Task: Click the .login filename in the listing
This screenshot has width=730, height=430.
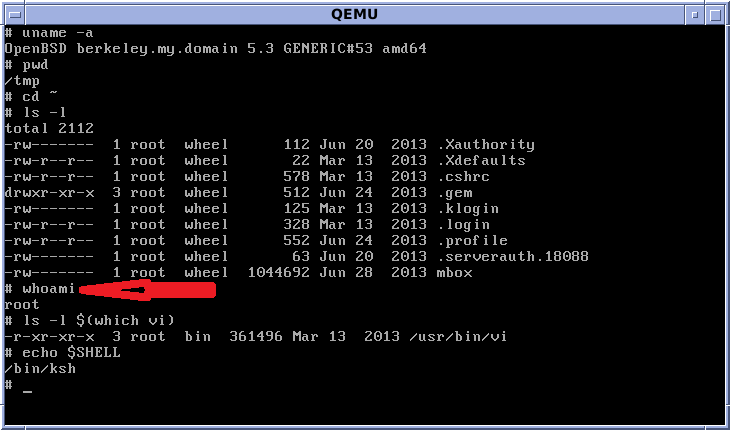Action: 465,225
